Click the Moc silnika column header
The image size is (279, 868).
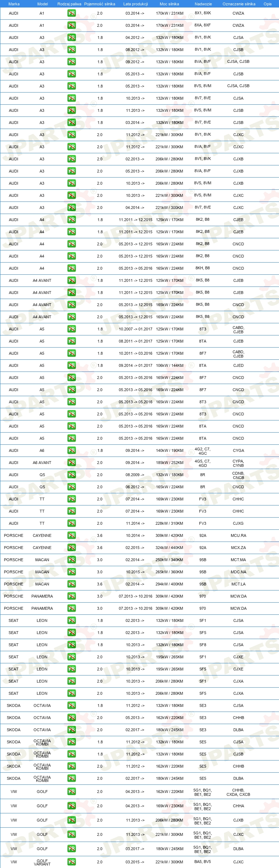tap(169, 4)
